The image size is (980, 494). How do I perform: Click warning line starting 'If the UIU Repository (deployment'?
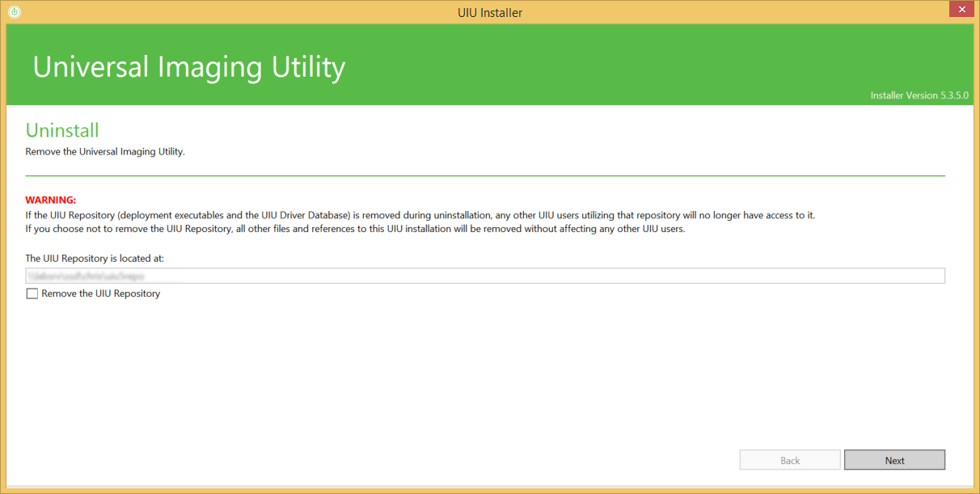[420, 215]
